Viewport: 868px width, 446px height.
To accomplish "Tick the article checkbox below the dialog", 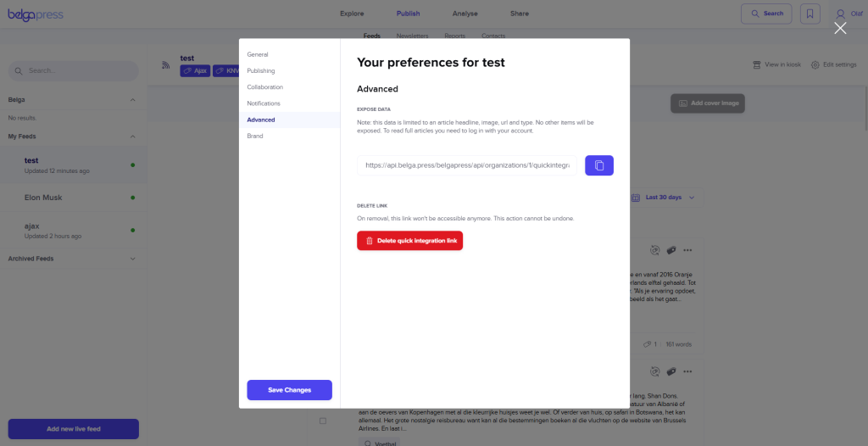I will coord(323,421).
